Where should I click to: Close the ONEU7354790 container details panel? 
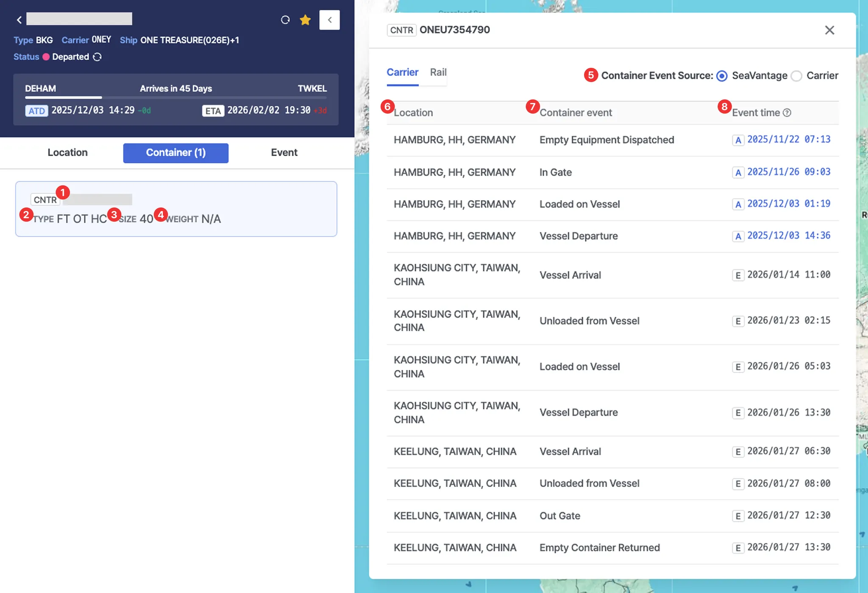(x=829, y=30)
